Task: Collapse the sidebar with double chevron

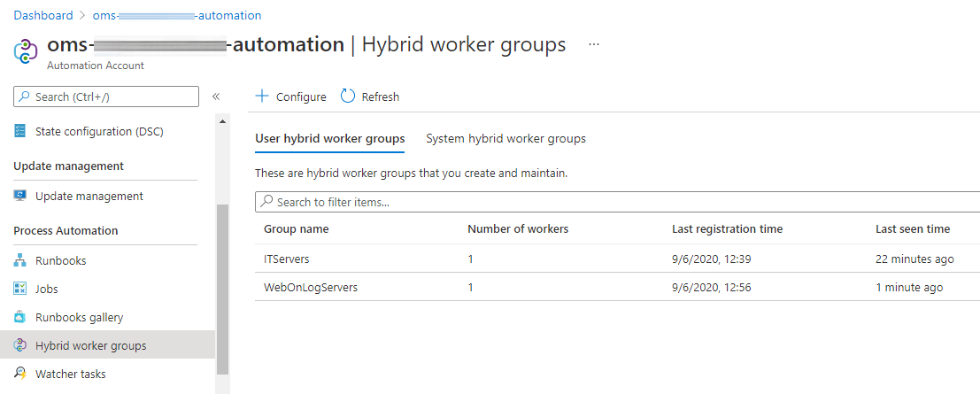Action: coord(216,97)
